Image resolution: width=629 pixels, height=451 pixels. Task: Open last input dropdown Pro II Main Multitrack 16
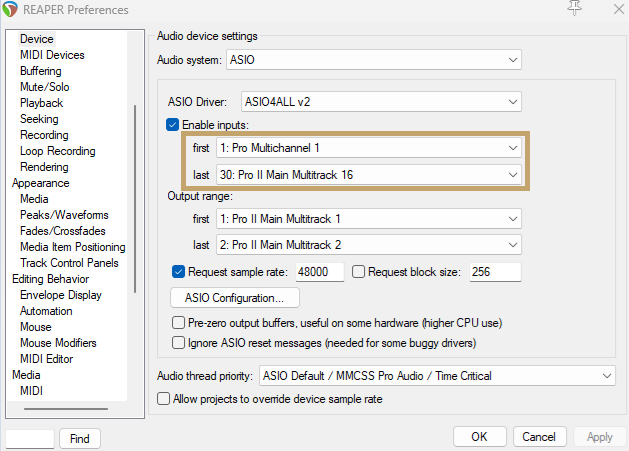pos(369,175)
